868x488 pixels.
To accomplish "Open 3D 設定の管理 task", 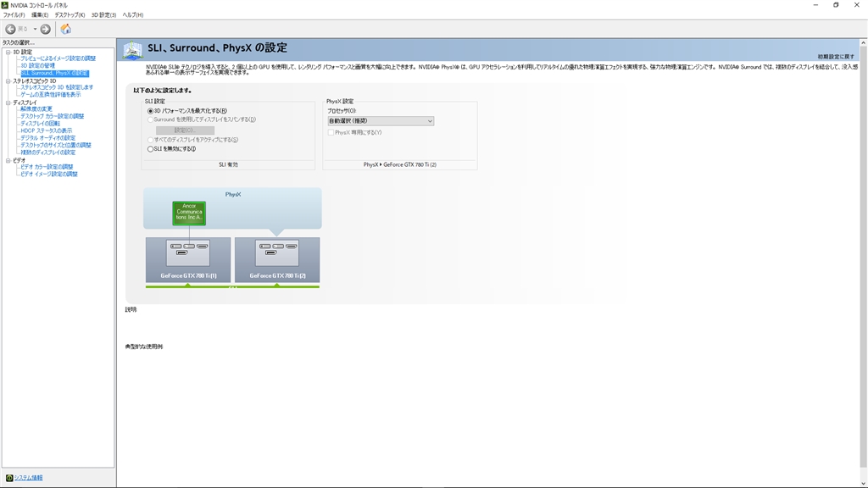I will point(37,65).
